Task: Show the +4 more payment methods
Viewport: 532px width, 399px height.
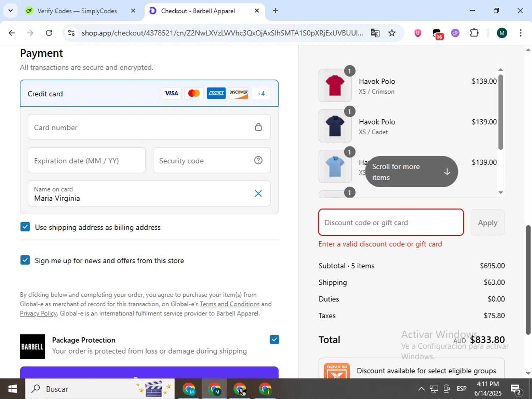Action: [x=261, y=93]
